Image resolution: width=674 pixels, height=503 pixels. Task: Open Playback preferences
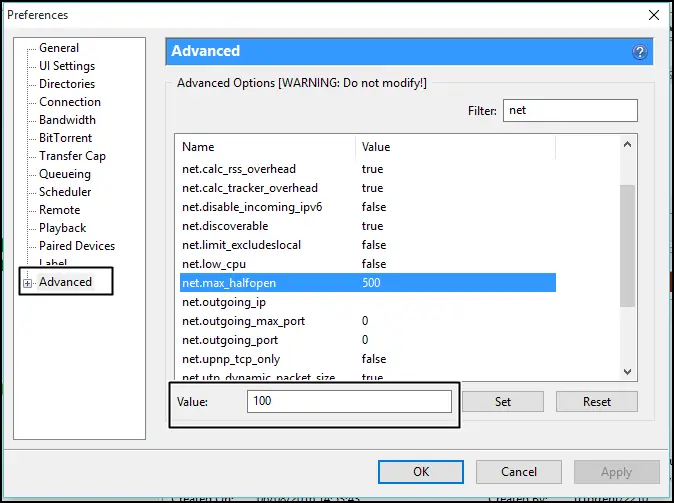62,228
